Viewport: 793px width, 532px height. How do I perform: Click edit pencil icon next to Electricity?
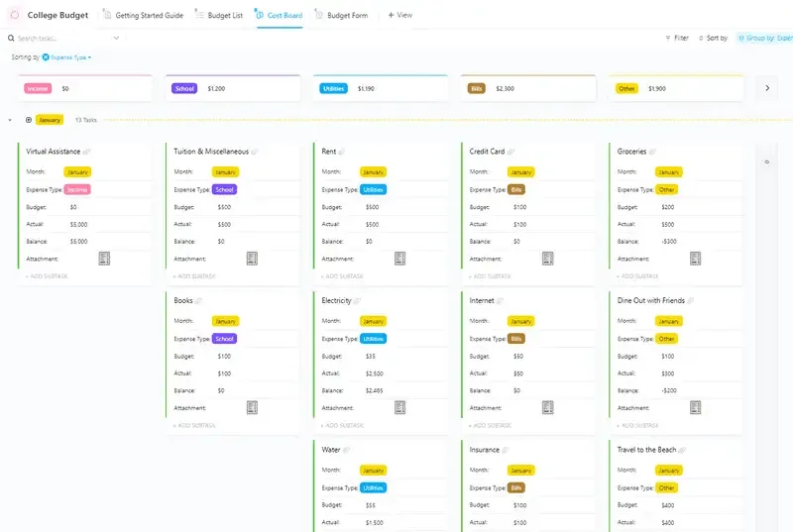pyautogui.click(x=357, y=300)
